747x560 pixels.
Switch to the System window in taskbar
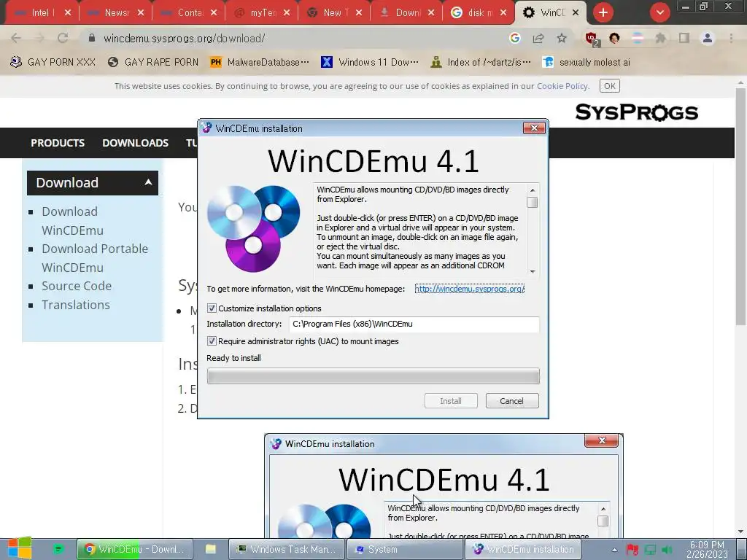406,549
